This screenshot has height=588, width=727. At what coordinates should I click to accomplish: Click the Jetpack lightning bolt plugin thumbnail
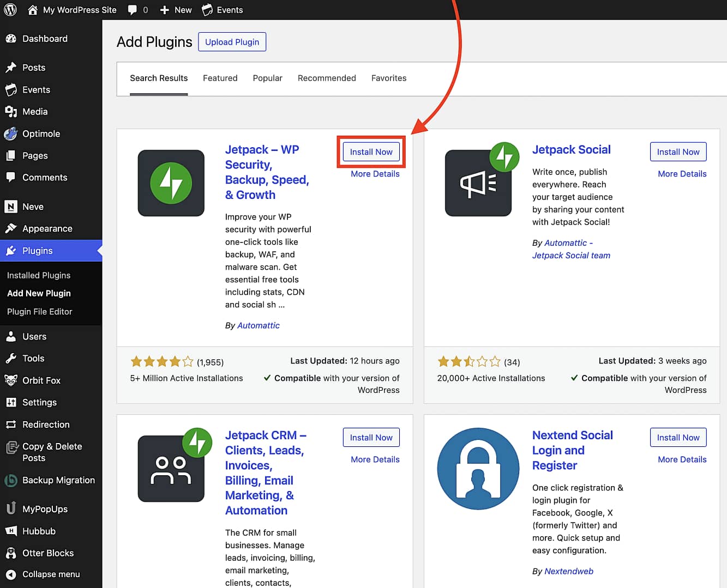[x=171, y=183]
